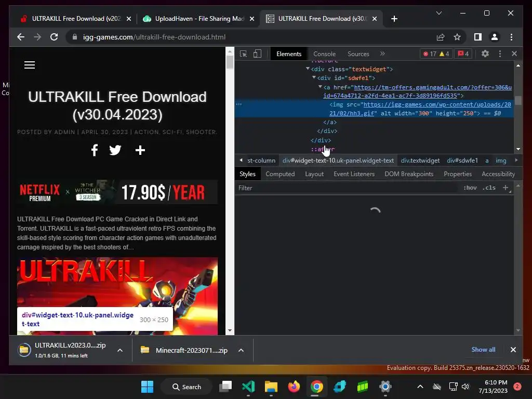Open the tab search dropdown arrow

438,13
